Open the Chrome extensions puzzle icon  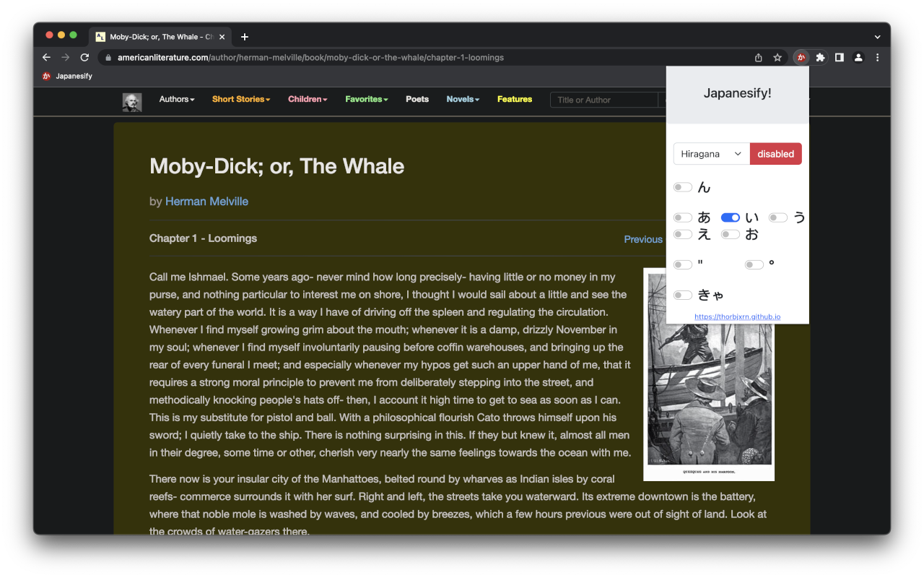coord(820,58)
